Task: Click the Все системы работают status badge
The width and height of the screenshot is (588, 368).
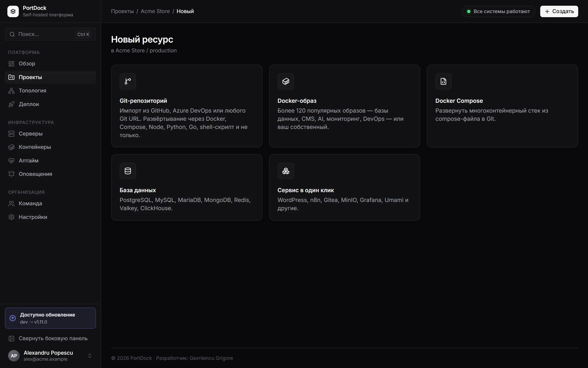Action: (x=498, y=11)
